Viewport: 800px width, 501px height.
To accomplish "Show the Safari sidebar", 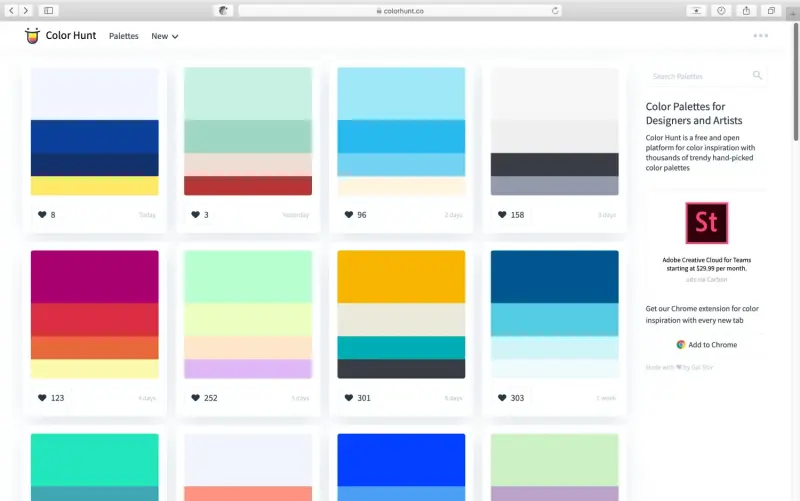I will [48, 10].
